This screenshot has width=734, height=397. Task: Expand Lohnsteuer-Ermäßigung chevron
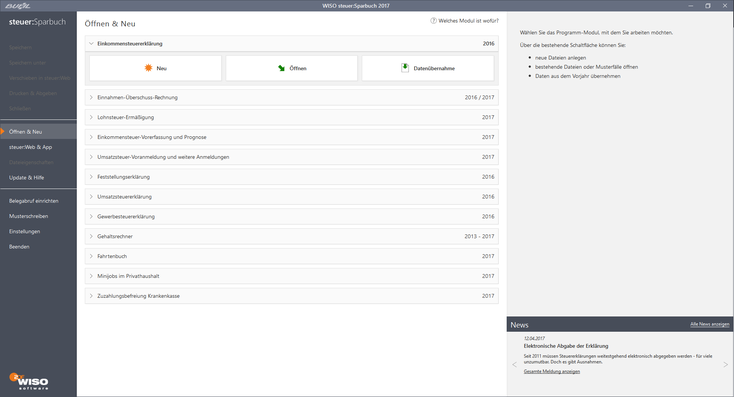pyautogui.click(x=91, y=117)
